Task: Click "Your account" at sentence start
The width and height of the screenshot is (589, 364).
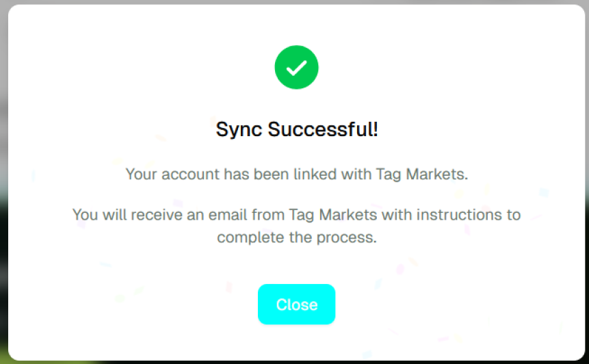Action: click(x=160, y=174)
